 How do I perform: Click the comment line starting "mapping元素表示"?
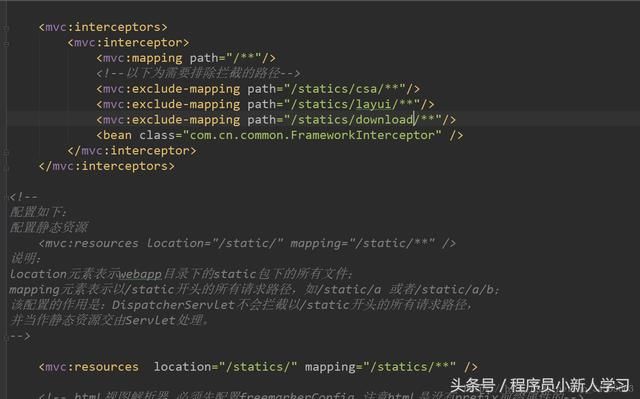254,290
